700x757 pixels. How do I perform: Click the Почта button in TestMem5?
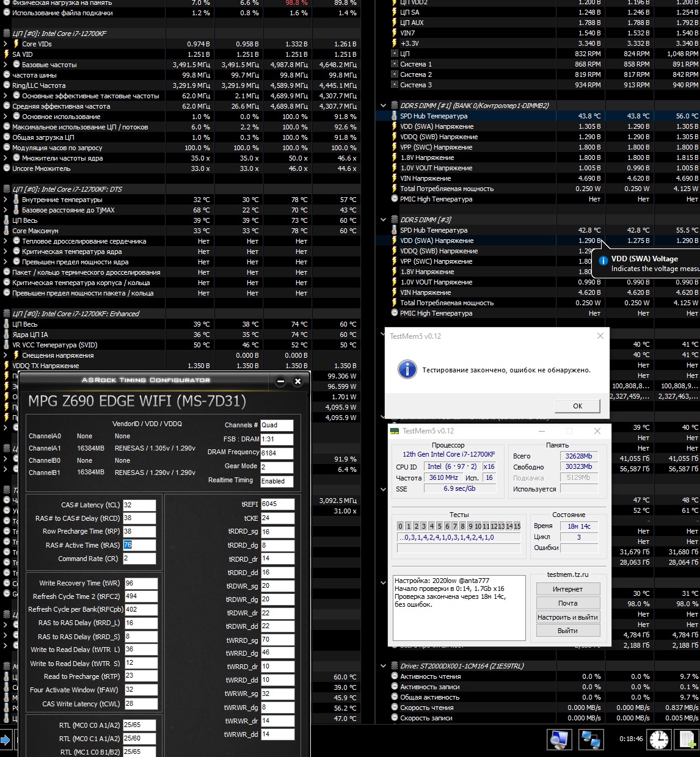(567, 603)
